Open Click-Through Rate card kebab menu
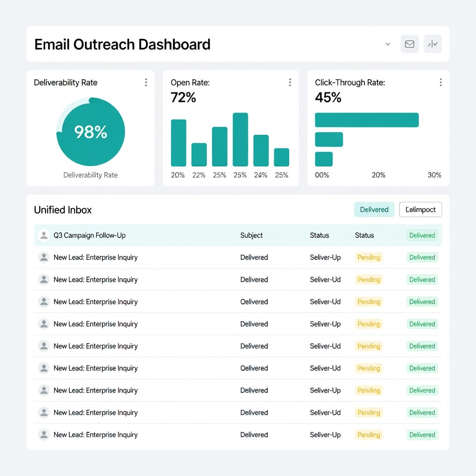Viewport: 476px width, 476px height. (441, 82)
